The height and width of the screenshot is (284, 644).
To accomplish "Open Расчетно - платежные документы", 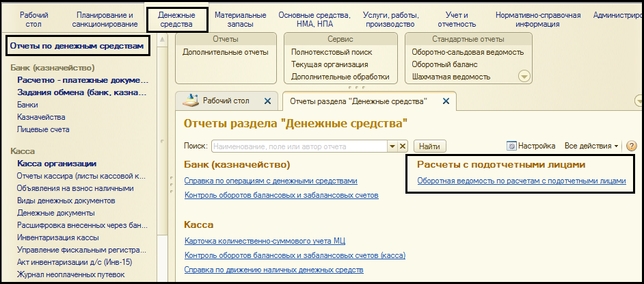I will tap(83, 80).
